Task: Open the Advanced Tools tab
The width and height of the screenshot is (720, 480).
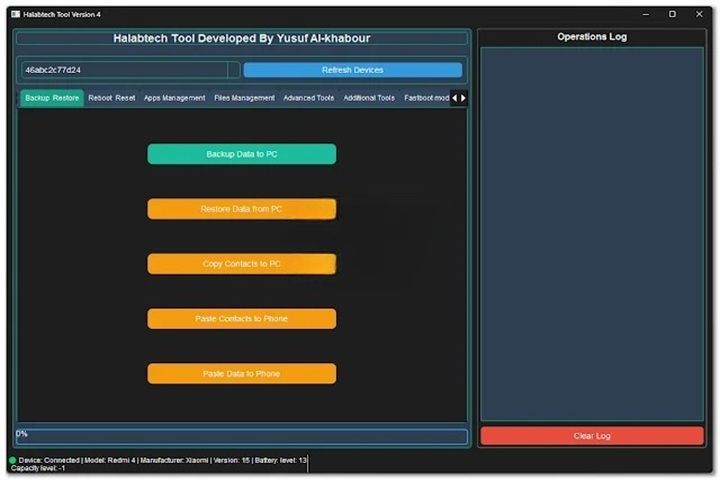Action: pyautogui.click(x=308, y=98)
